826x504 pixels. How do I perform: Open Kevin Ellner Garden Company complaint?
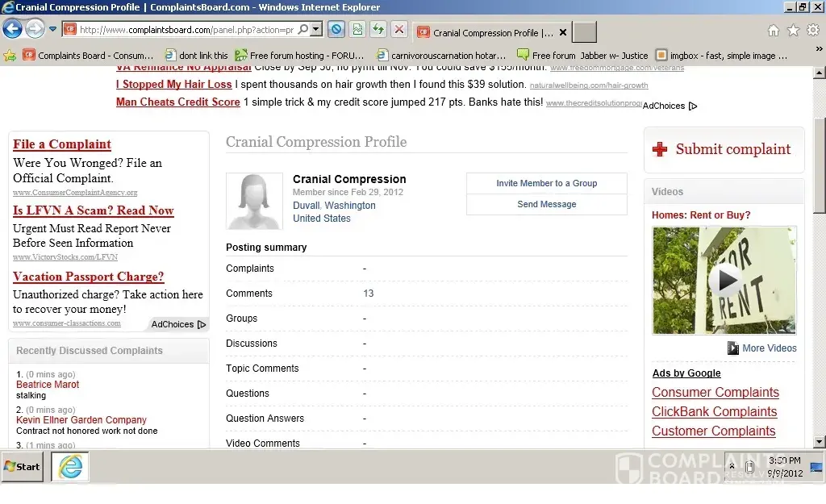click(81, 420)
